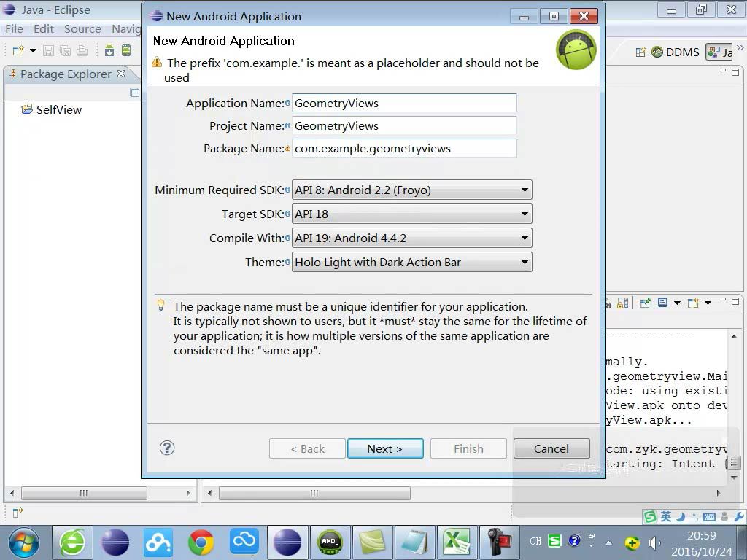
Task: Click the disabled Back button
Action: point(307,448)
